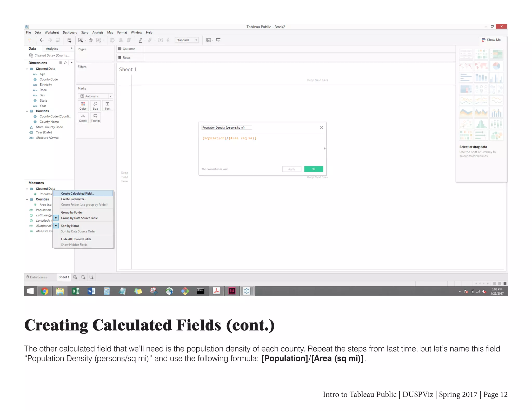The image size is (532, 411).
Task: Click the Show Me button
Action: point(491,40)
